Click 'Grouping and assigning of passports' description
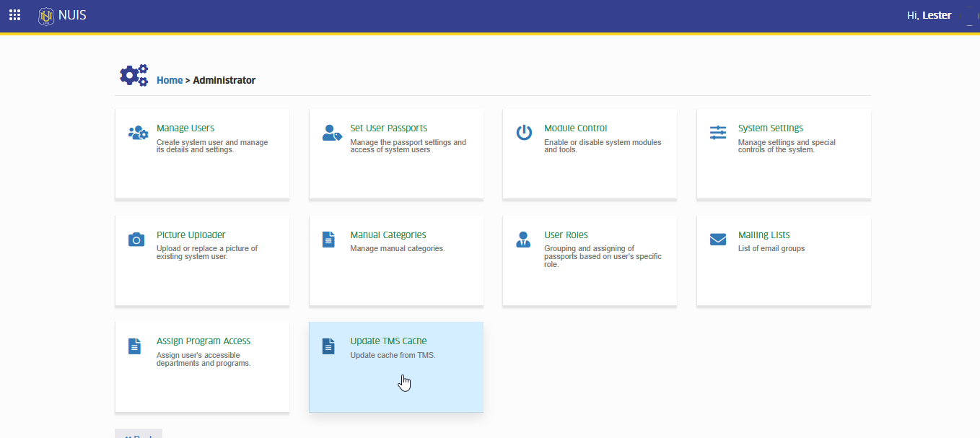The height and width of the screenshot is (438, 980). 603,256
